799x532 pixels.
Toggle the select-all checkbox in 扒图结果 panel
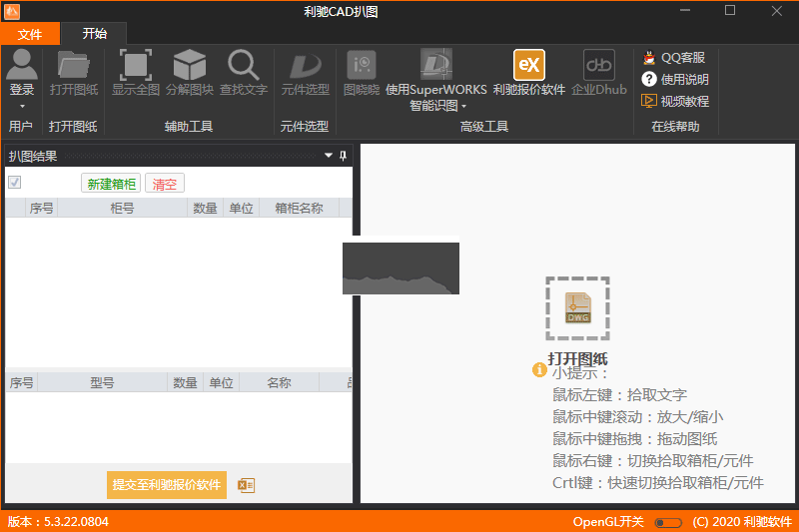[15, 183]
